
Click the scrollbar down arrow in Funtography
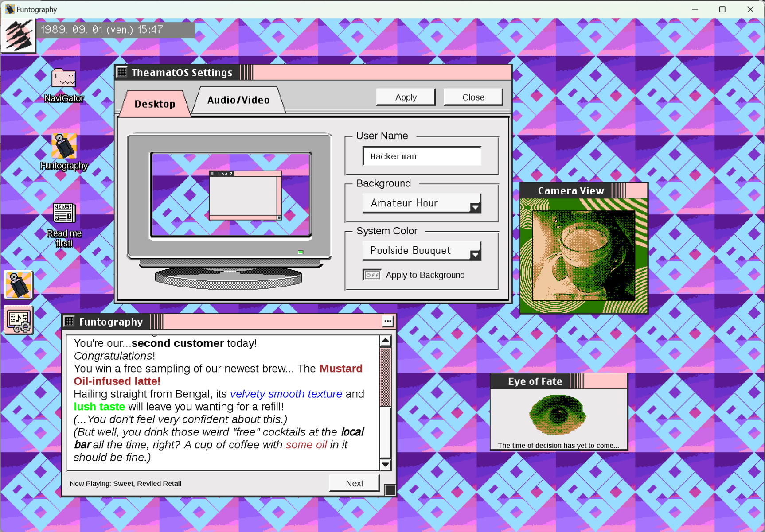point(385,464)
